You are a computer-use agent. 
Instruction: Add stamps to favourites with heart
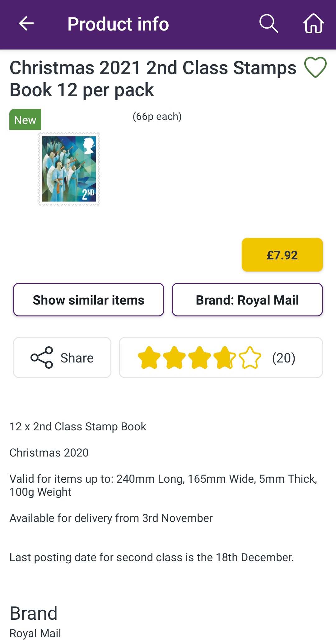point(315,67)
